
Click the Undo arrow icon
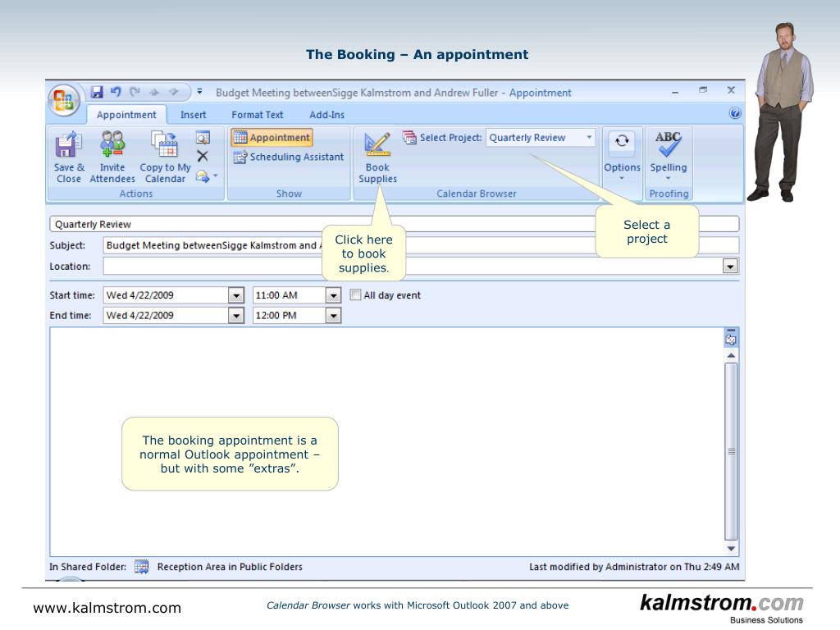pyautogui.click(x=116, y=92)
